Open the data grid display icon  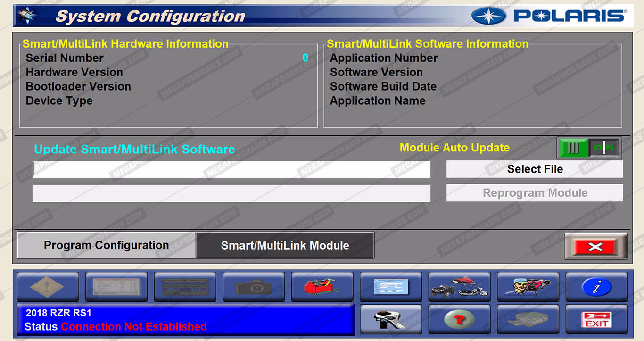(x=185, y=287)
